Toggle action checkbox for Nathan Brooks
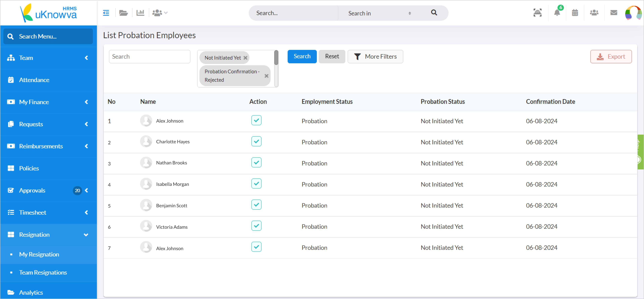The image size is (644, 299). pyautogui.click(x=256, y=163)
